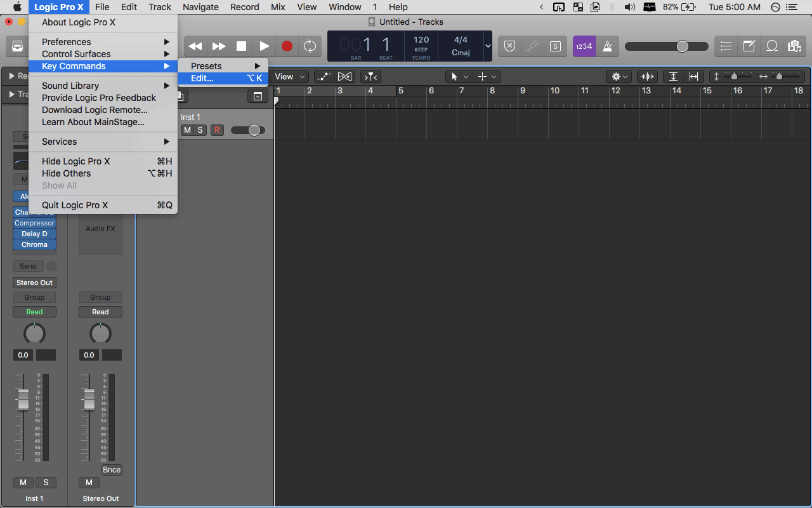Expand the LCD display mode dropdown arrow
Screen dimensions: 812x508
(488, 46)
